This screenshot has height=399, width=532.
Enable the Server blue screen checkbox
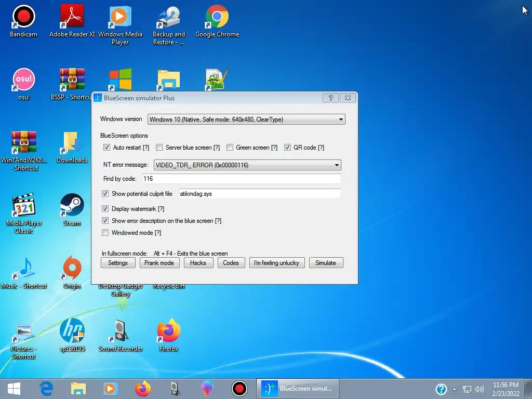click(159, 148)
